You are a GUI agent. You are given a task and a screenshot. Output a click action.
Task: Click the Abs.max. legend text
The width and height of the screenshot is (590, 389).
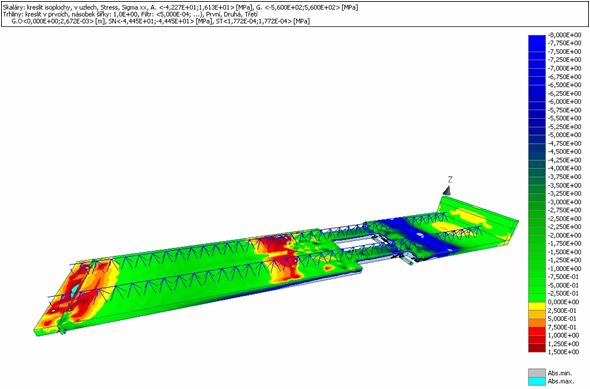561,381
